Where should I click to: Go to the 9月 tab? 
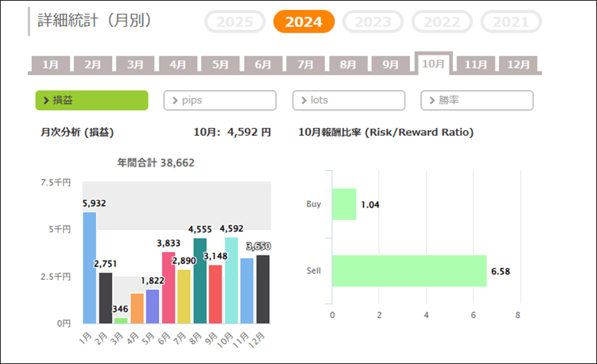(x=391, y=64)
